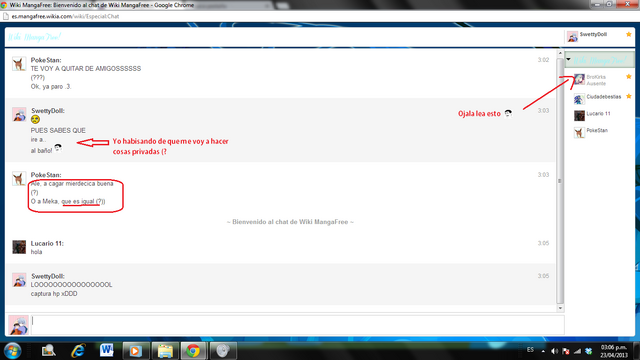The width and height of the screenshot is (640, 360).
Task: Open PokeStan's avatar in the 3:02 message
Action: (19, 64)
